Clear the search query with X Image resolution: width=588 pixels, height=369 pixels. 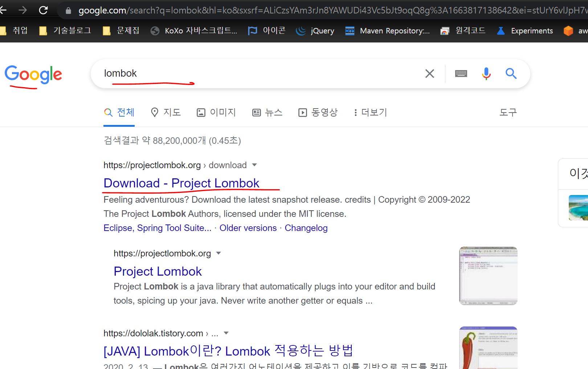tap(430, 73)
